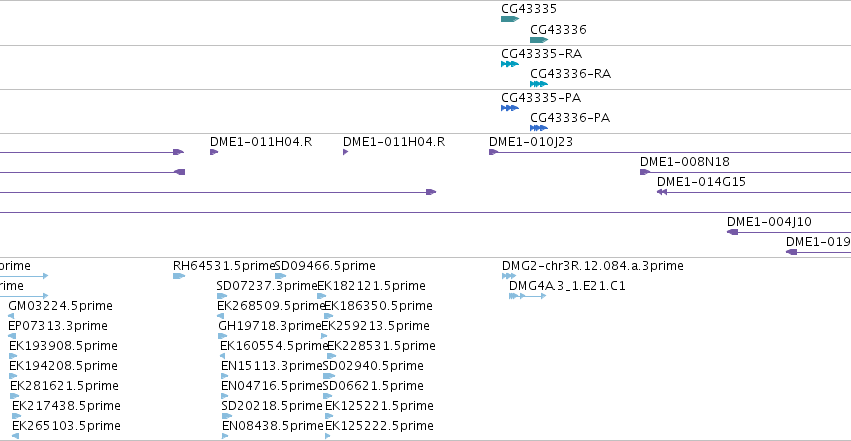Select the CG43336-PA protein arrows
This screenshot has width=851, height=441.
539,128
